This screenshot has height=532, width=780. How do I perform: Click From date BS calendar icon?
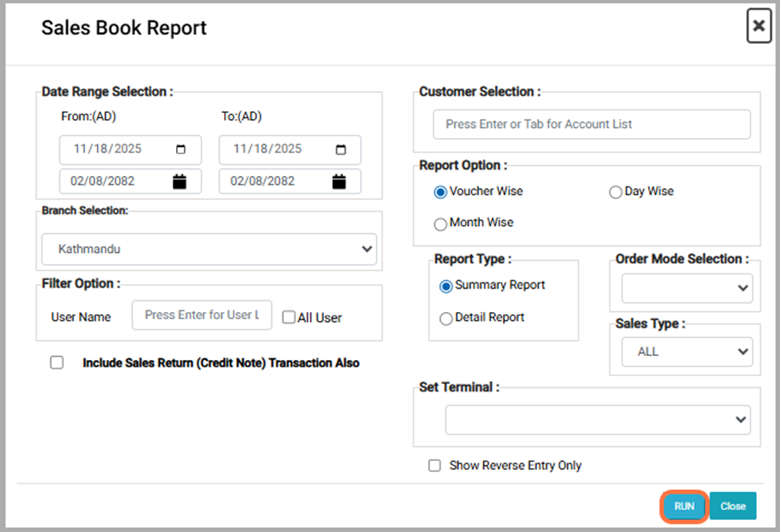tap(179, 182)
